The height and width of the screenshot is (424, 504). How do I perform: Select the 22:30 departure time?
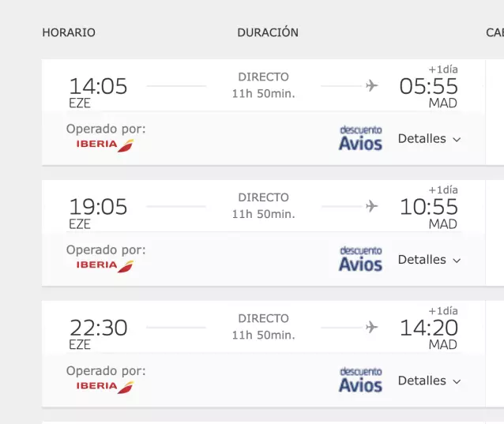[x=98, y=328]
